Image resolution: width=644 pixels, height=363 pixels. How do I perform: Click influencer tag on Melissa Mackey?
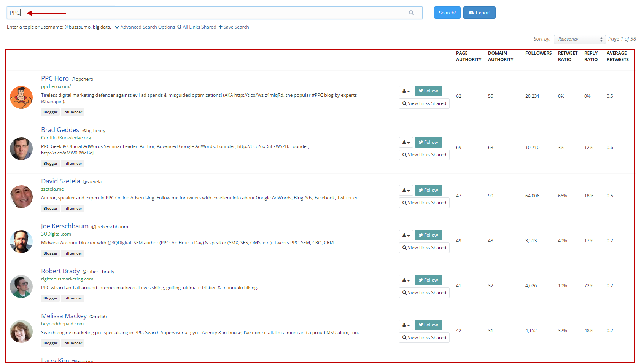(73, 343)
